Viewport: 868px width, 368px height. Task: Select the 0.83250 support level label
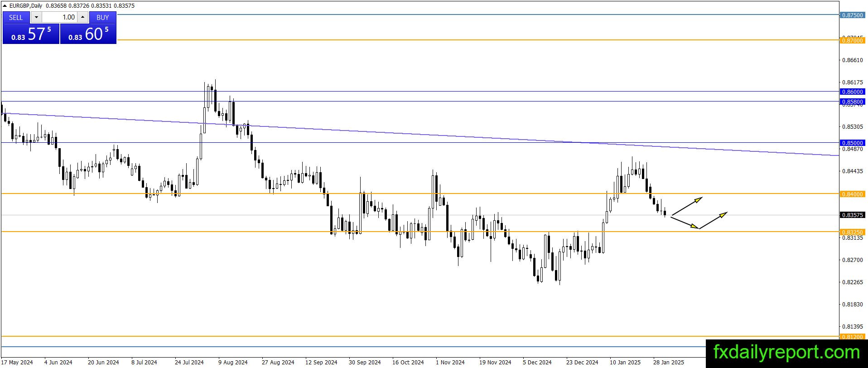852,232
